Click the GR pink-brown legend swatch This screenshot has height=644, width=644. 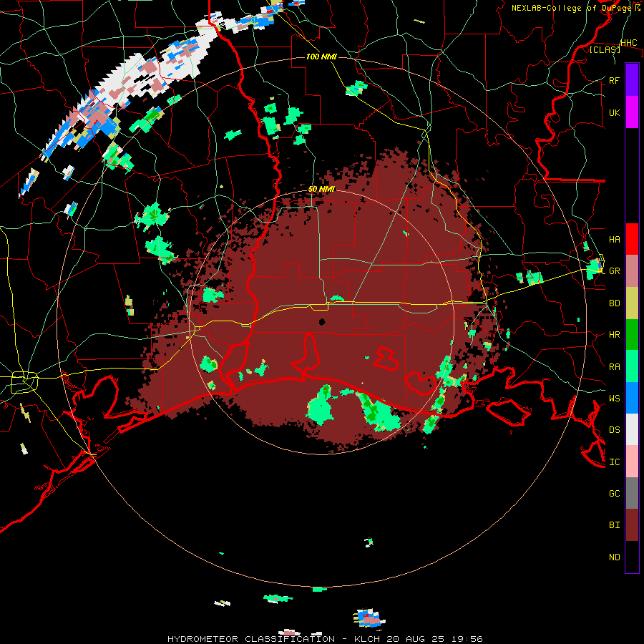[x=632, y=270]
